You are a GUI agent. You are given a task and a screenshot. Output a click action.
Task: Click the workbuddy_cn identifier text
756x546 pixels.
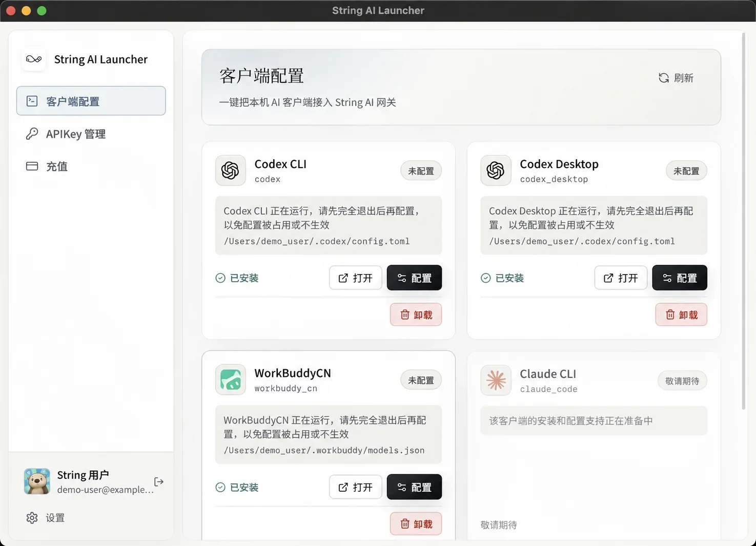coord(286,388)
